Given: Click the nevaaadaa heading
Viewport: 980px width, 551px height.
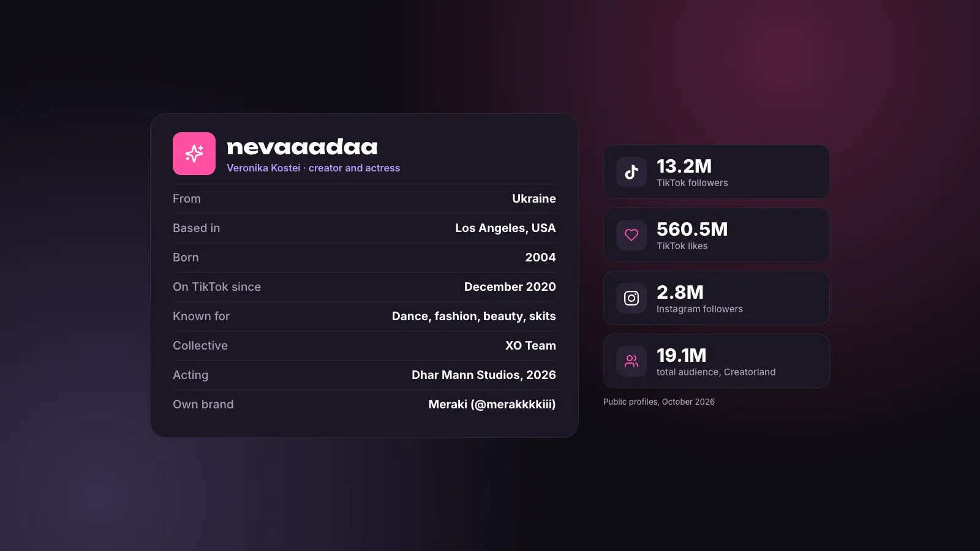Looking at the screenshot, I should pyautogui.click(x=302, y=147).
